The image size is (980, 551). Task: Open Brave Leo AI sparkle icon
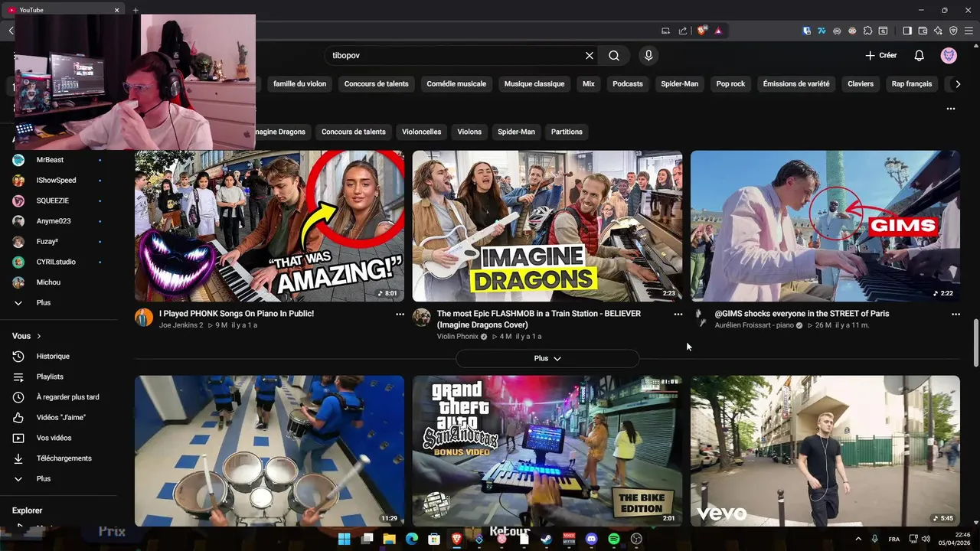pyautogui.click(x=938, y=31)
